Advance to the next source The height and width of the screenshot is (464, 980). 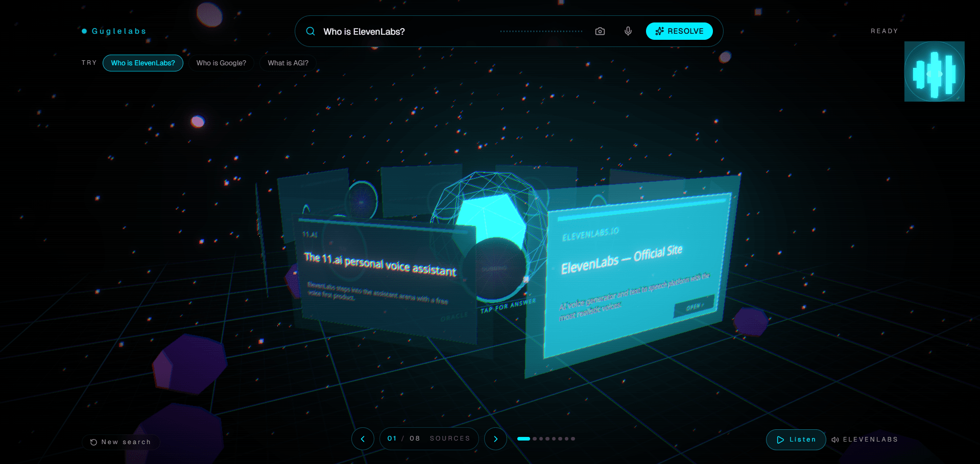[x=495, y=439]
